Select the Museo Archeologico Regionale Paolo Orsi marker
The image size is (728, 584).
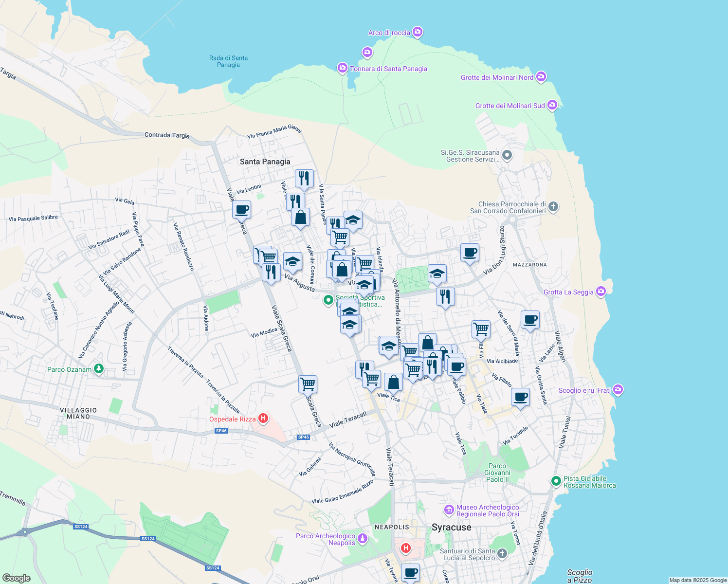(449, 511)
